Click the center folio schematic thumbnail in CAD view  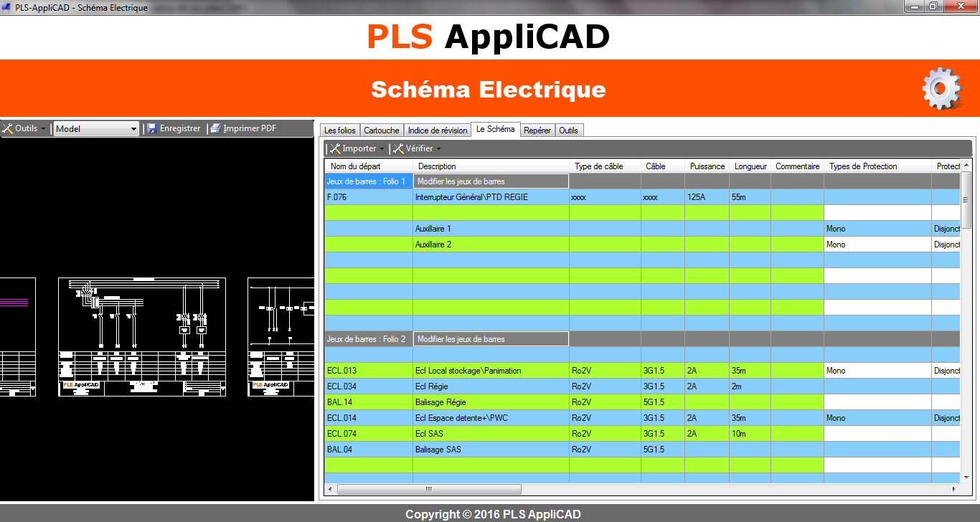click(142, 337)
